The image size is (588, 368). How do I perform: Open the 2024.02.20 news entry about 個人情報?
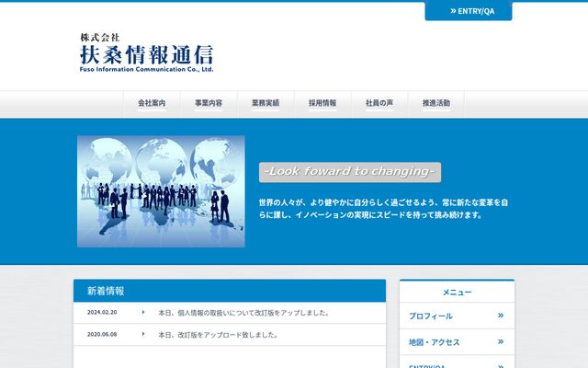(x=243, y=313)
